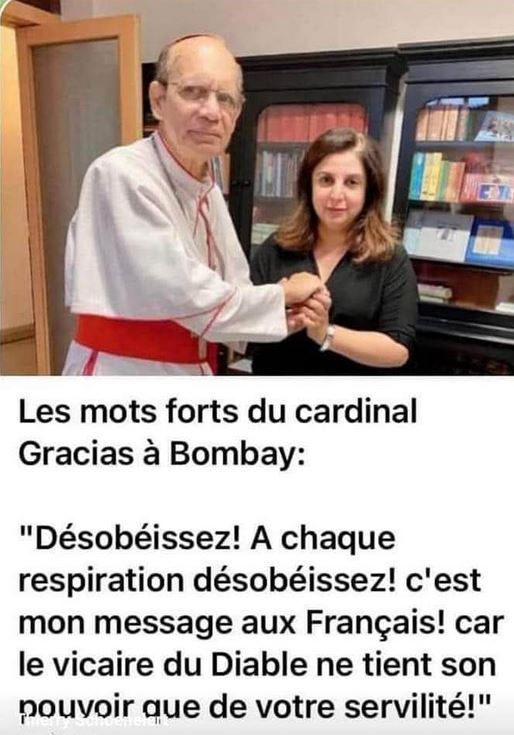Viewport: 514px width, 735px height.
Task: Select the line 'respiration désobéissez! c'est'
Action: pos(250,581)
